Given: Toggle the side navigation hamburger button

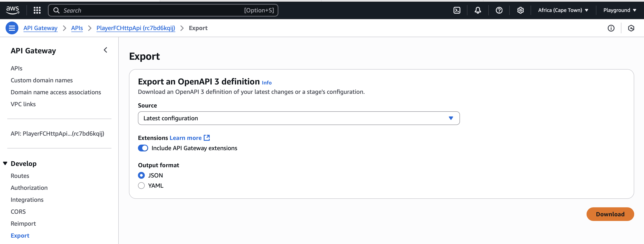Looking at the screenshot, I should [12, 28].
